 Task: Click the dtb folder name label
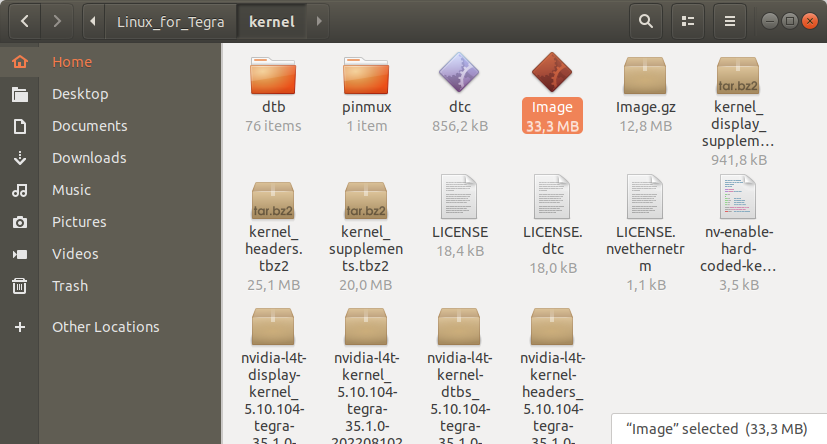pyautogui.click(x=273, y=107)
